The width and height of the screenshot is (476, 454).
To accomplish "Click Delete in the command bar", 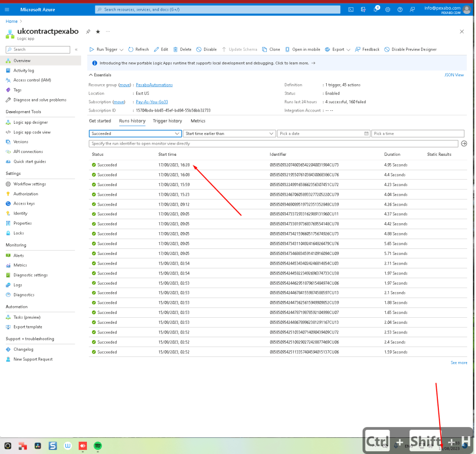I will pyautogui.click(x=182, y=49).
